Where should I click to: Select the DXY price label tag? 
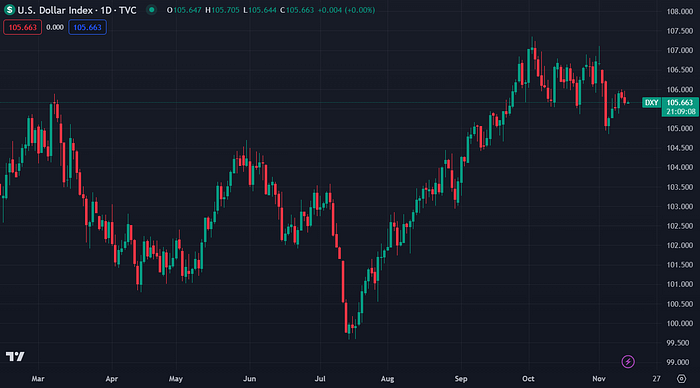651,103
